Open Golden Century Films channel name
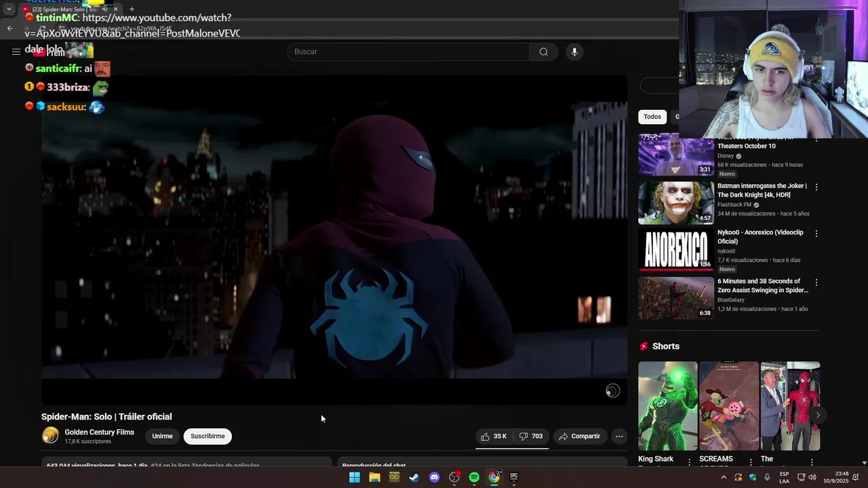868x488 pixels. pyautogui.click(x=99, y=432)
